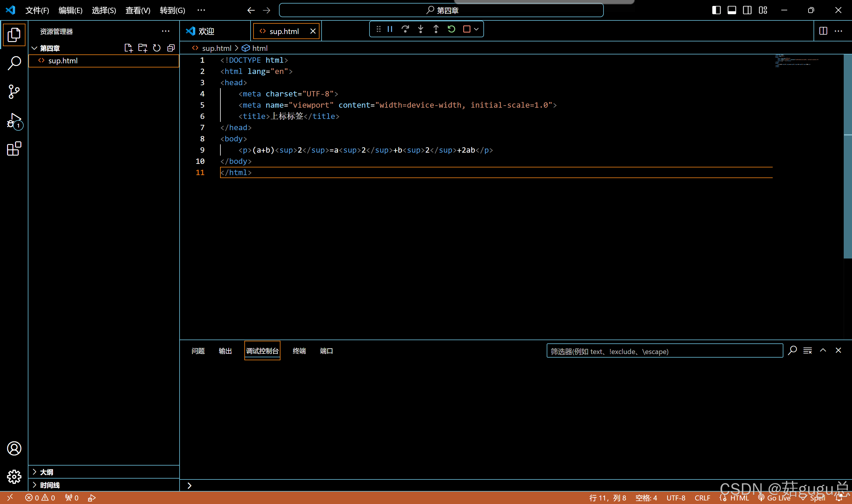Pause the running debug session
This screenshot has height=504, width=852.
[390, 29]
